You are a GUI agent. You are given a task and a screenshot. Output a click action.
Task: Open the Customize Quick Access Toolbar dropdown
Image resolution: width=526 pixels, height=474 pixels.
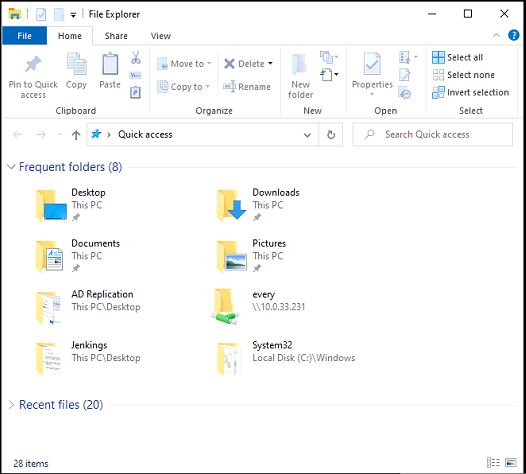pos(73,15)
